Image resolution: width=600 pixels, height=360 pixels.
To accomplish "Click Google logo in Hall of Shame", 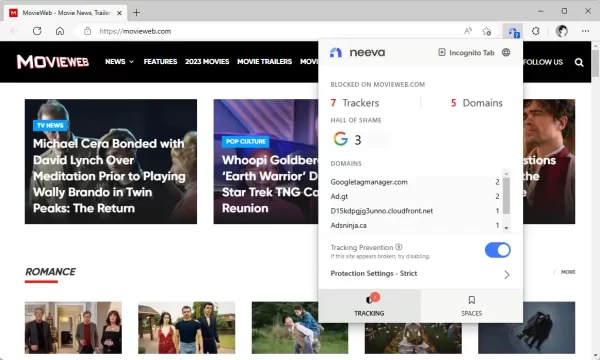I will (341, 139).
